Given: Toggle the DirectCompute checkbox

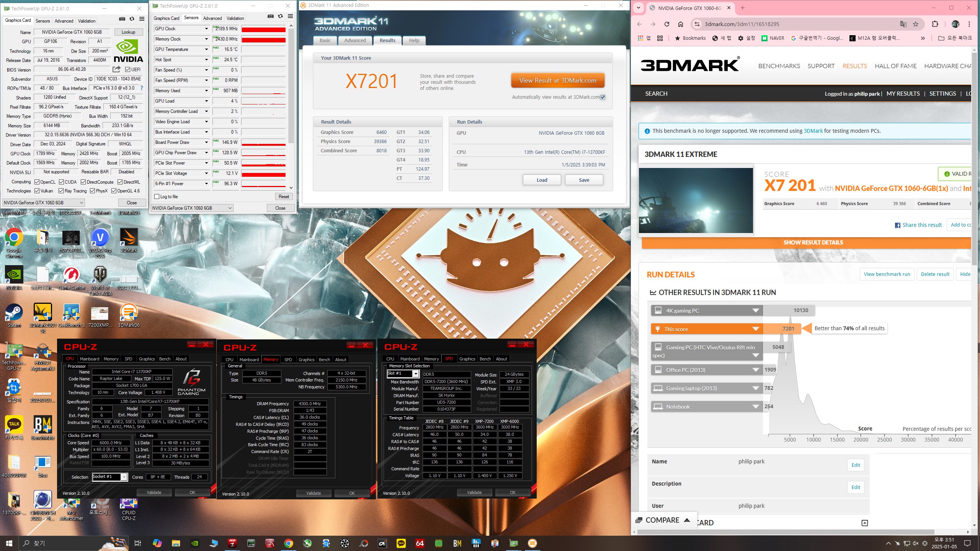Looking at the screenshot, I should coord(83,182).
